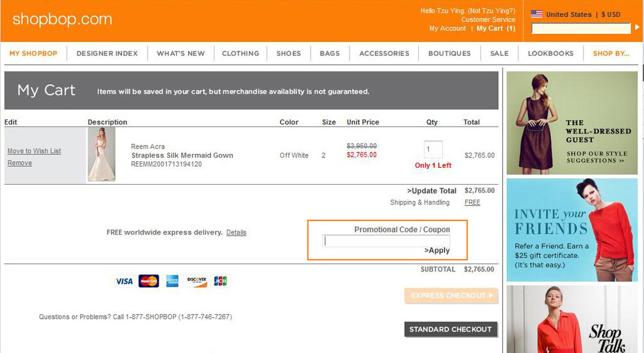Viewport: 644px width, 353px height.
Task: Click the search arrow beside the search box
Action: (x=637, y=28)
